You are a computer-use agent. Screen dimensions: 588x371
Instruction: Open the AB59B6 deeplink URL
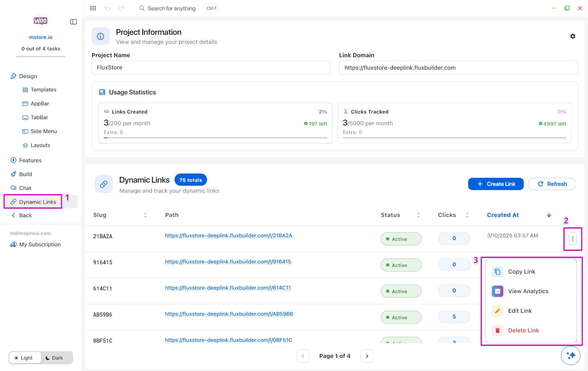pyautogui.click(x=229, y=314)
